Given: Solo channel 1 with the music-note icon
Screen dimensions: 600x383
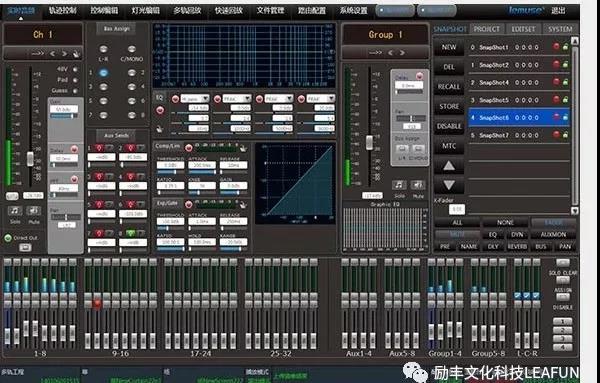Looking at the screenshot, I should click(15, 211).
